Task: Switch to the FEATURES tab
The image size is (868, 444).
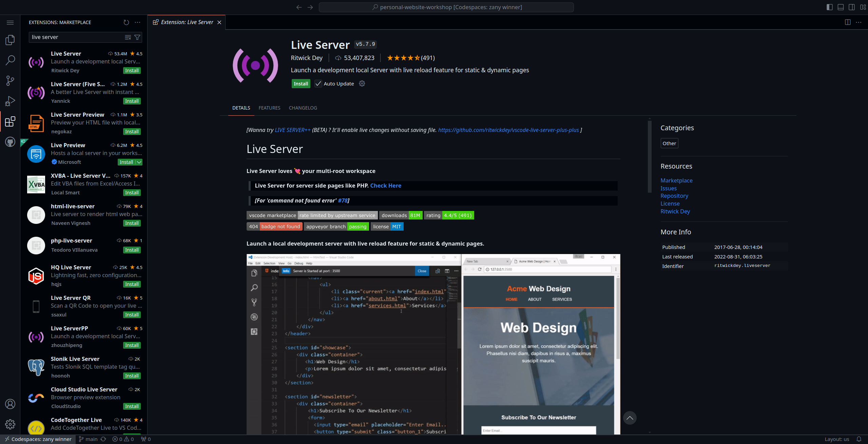Action: point(269,108)
